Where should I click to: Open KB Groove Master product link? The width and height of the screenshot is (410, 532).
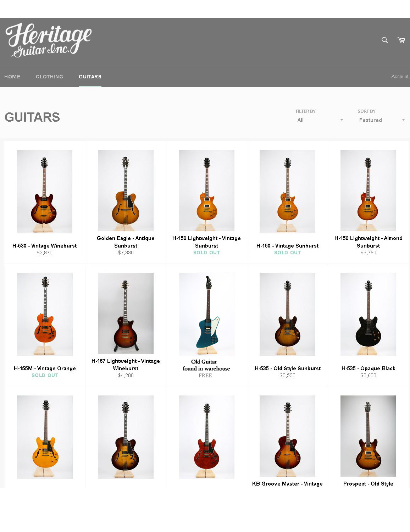pos(287,484)
